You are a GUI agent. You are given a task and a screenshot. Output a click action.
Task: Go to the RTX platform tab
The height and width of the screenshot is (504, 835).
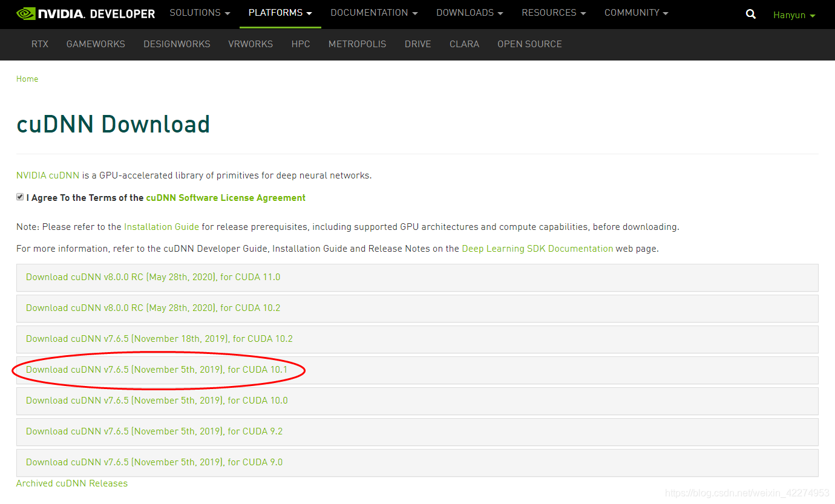pyautogui.click(x=40, y=44)
